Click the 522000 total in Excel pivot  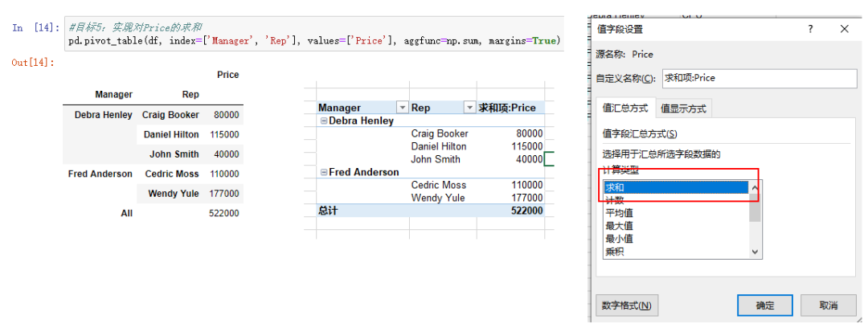pyautogui.click(x=526, y=211)
